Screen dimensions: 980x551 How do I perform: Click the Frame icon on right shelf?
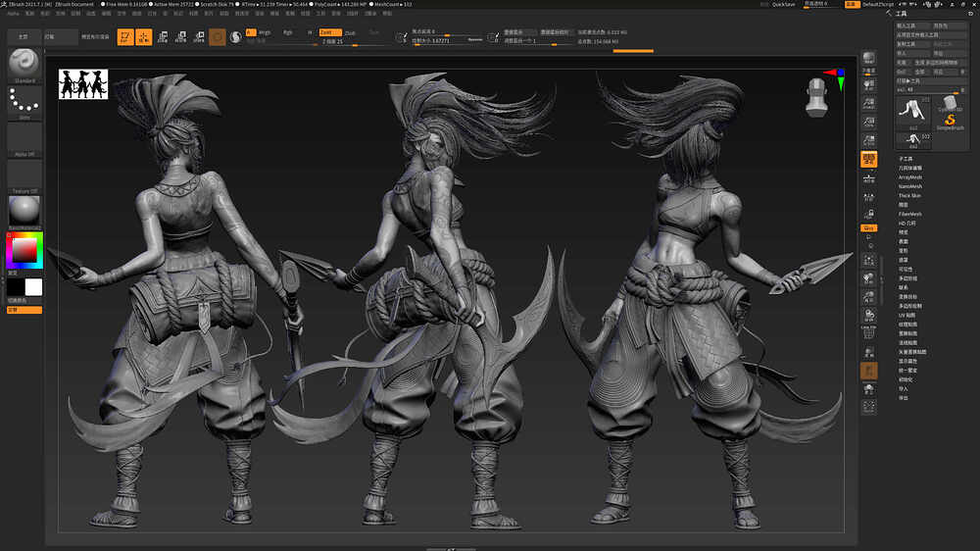coord(868,260)
